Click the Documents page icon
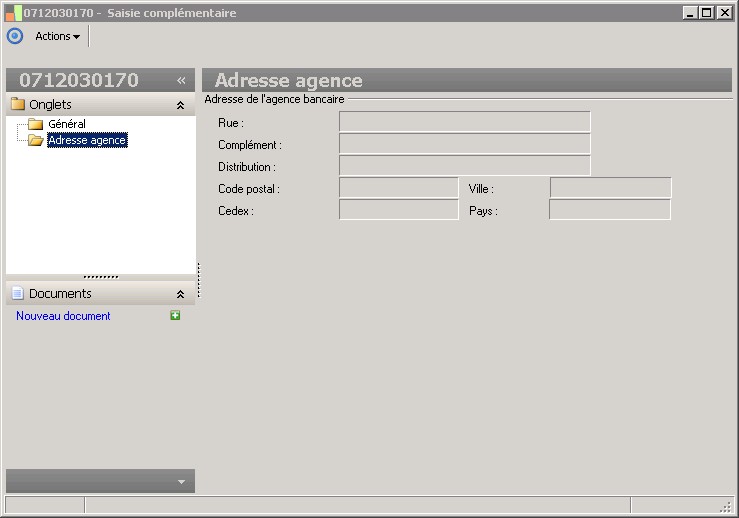 tap(17, 293)
